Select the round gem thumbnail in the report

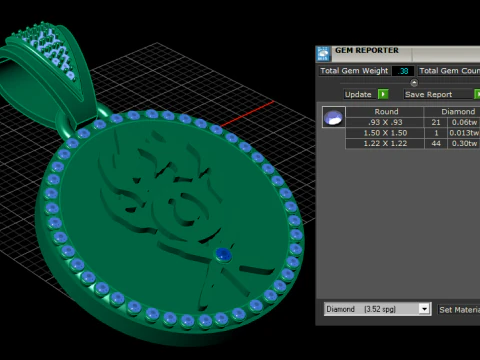[x=334, y=117]
